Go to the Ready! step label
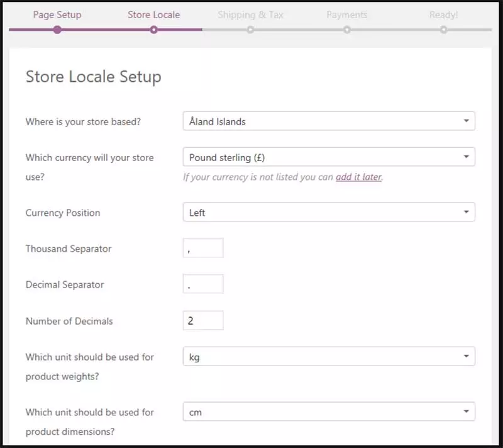503x448 pixels. coord(444,14)
